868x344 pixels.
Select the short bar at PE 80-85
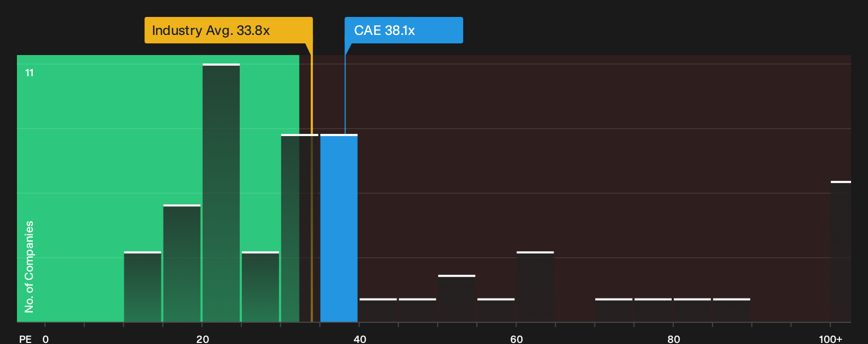click(x=692, y=310)
